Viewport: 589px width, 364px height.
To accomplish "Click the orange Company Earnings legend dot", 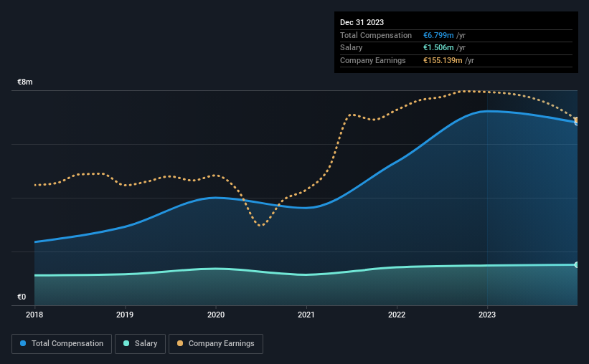I will point(180,343).
